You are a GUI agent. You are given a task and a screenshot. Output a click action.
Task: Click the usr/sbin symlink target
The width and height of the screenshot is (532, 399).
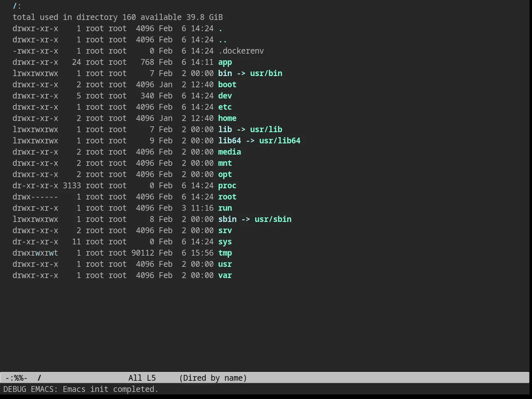[x=273, y=219]
